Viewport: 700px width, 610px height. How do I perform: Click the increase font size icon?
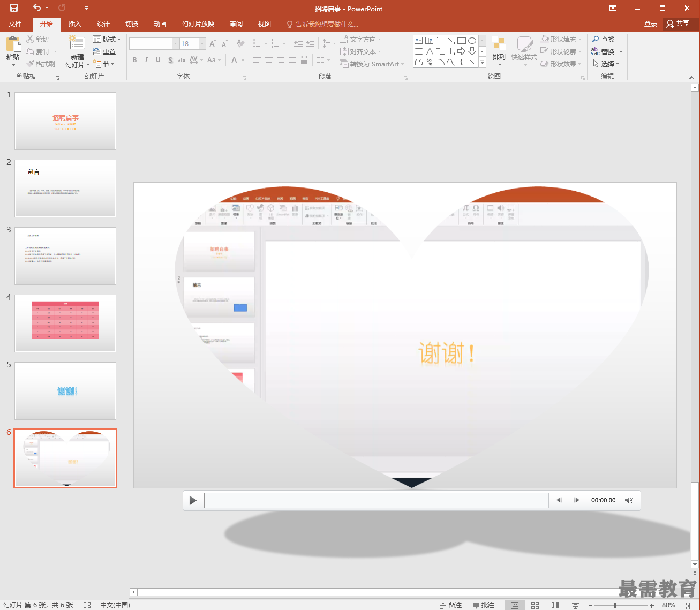coord(213,44)
